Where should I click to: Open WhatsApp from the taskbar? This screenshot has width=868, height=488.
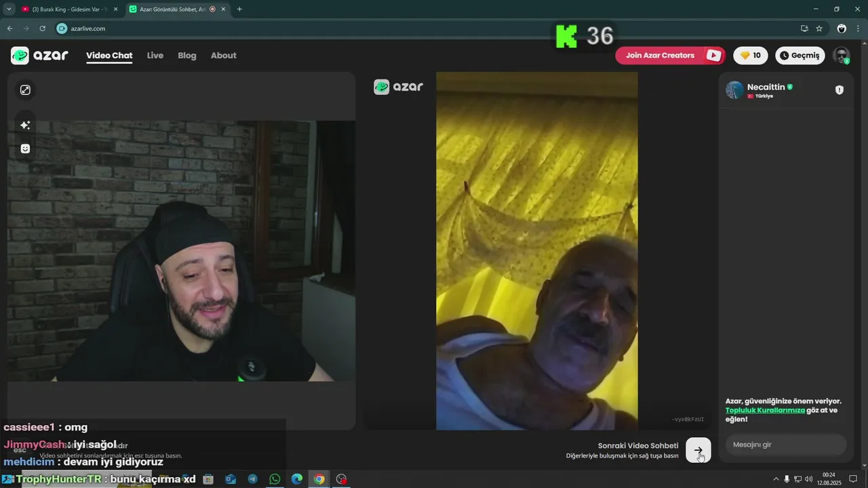pyautogui.click(x=275, y=479)
